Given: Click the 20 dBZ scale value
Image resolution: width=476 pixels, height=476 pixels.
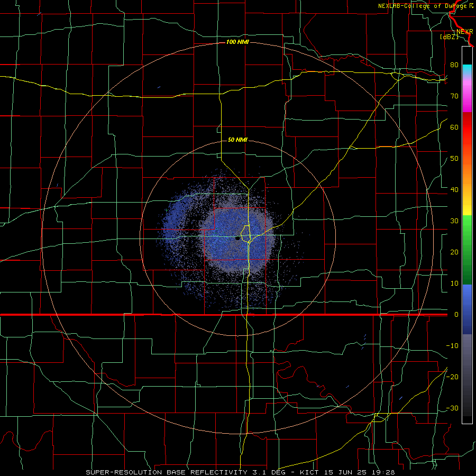Looking at the screenshot, I should [x=454, y=252].
